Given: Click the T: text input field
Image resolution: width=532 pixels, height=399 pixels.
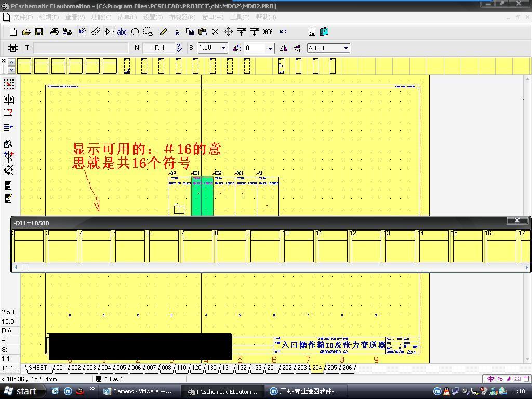Looking at the screenshot, I should tap(82, 48).
